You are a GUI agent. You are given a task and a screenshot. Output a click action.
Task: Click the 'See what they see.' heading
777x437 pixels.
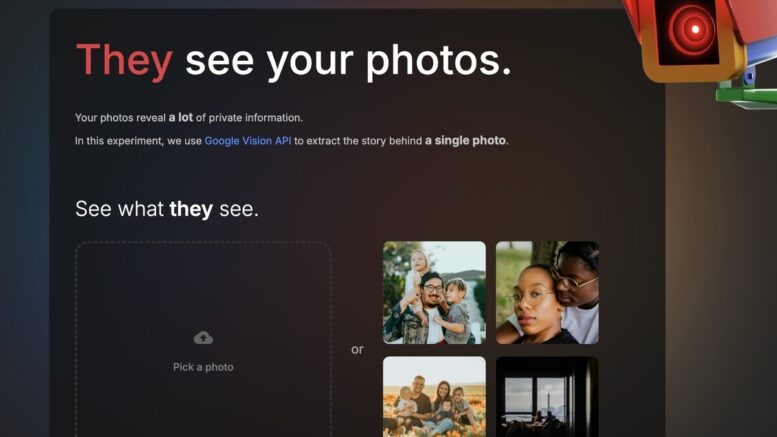click(167, 209)
